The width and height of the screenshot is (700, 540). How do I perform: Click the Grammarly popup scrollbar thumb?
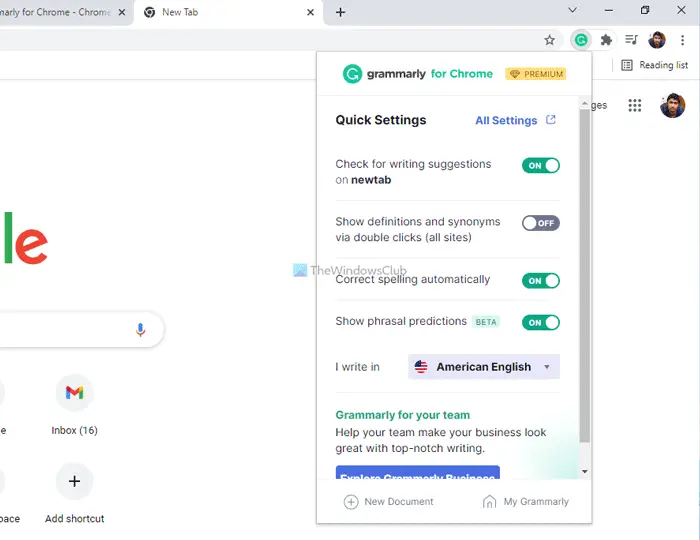click(584, 276)
